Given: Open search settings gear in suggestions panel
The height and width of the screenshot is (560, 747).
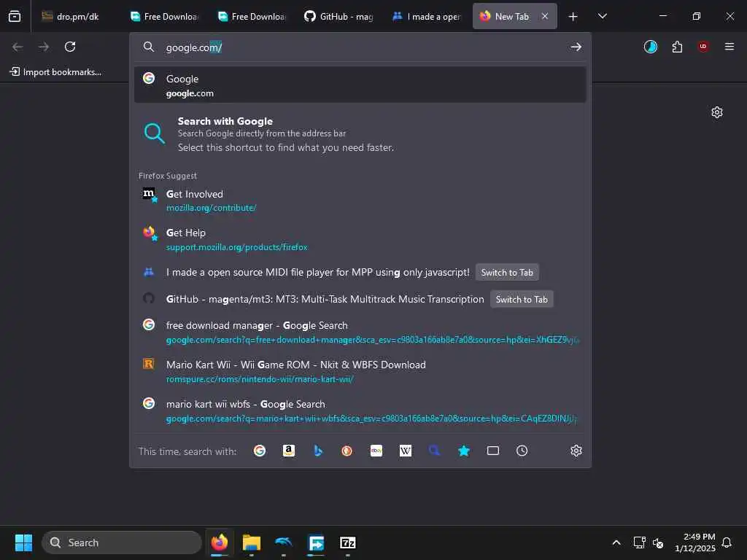Looking at the screenshot, I should 576,451.
